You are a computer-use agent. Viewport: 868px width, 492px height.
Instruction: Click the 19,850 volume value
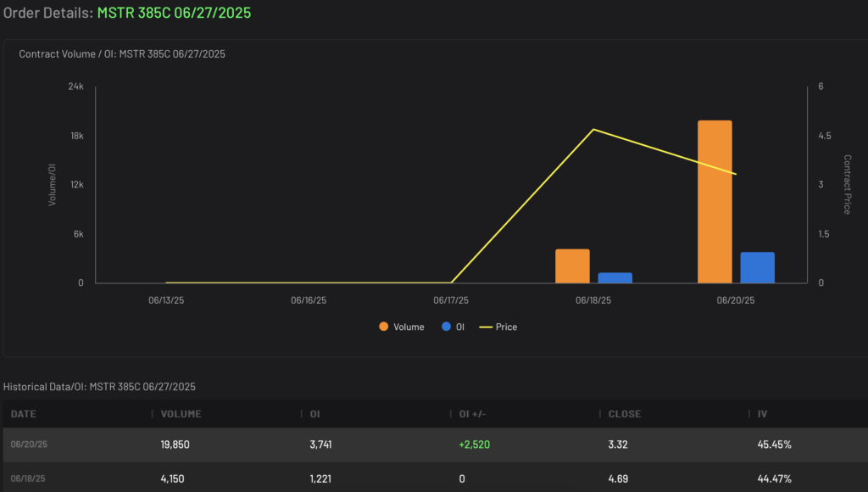pos(175,444)
